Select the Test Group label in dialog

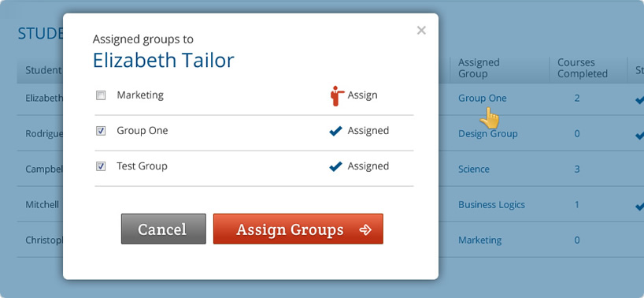142,166
